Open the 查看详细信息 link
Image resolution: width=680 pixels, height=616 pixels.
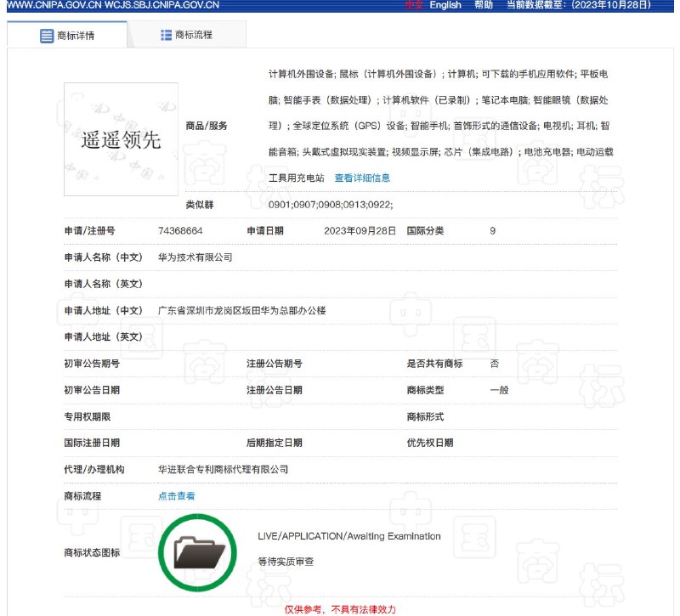[x=362, y=178]
